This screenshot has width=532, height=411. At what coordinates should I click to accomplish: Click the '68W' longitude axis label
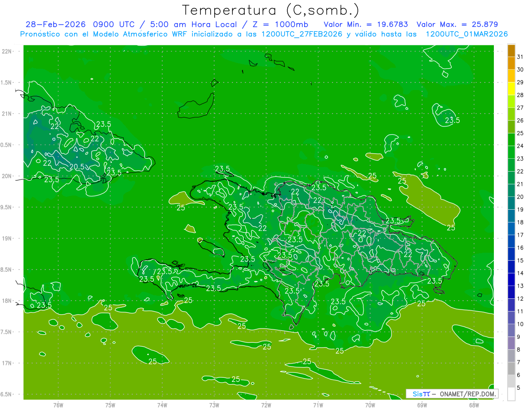coord(474,405)
